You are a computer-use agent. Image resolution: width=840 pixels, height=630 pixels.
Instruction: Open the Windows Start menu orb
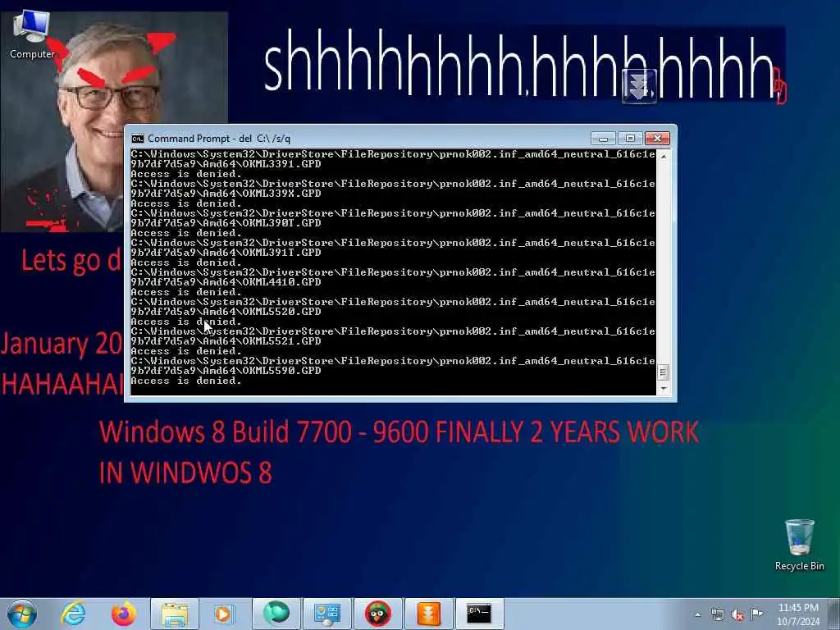coord(22,614)
